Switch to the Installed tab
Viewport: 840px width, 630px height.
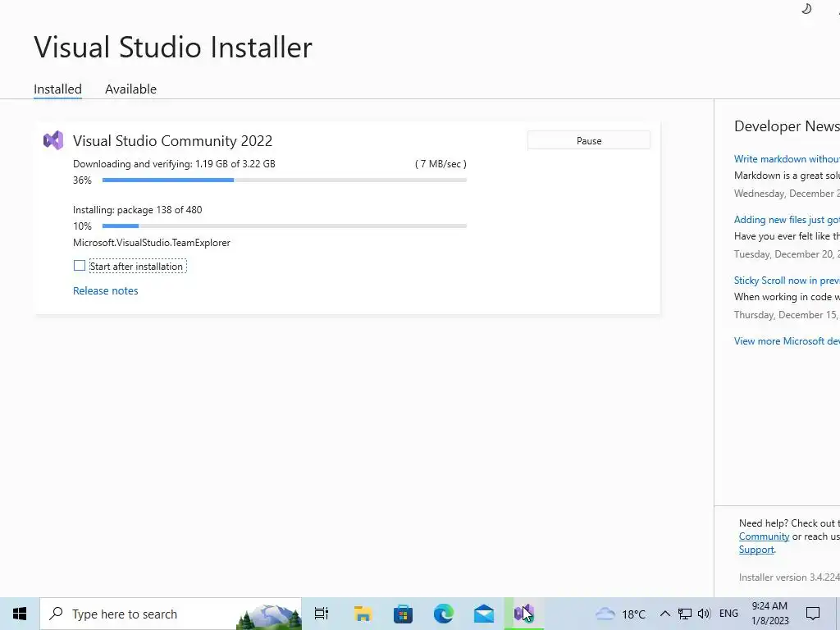tap(58, 89)
